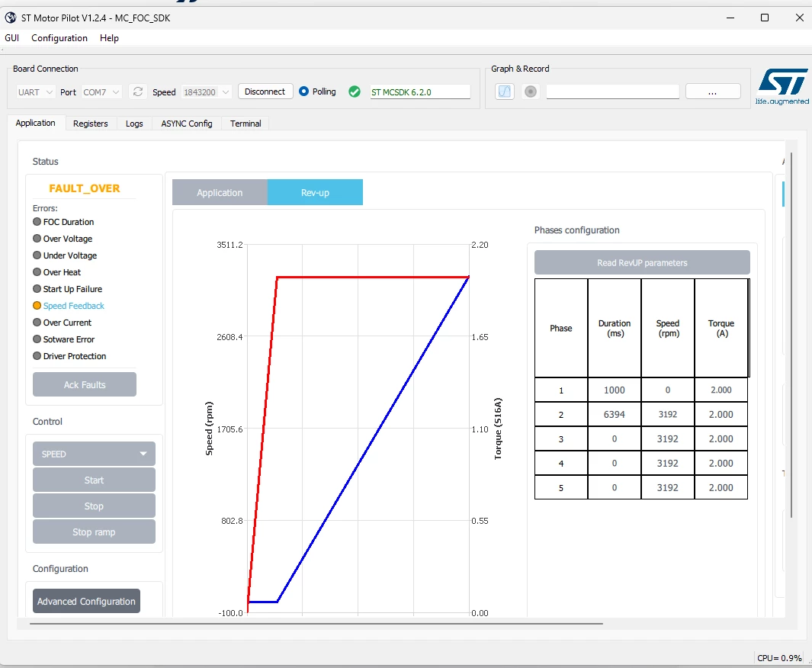Open the Help menu
Viewport: 812px width, 668px height.
pyautogui.click(x=109, y=38)
